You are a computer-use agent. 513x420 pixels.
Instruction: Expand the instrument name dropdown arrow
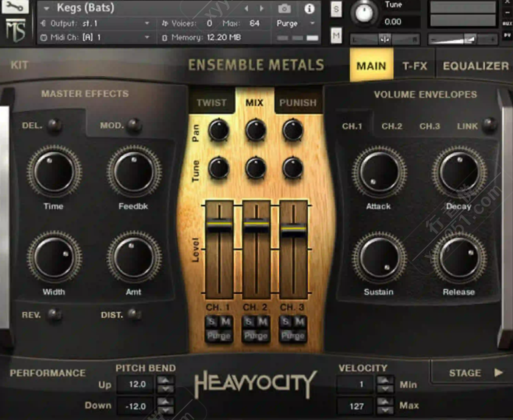point(47,9)
